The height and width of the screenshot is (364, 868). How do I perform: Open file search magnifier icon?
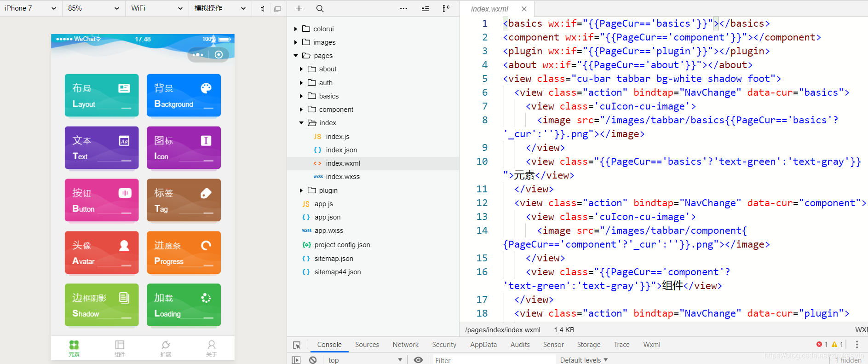pos(320,8)
